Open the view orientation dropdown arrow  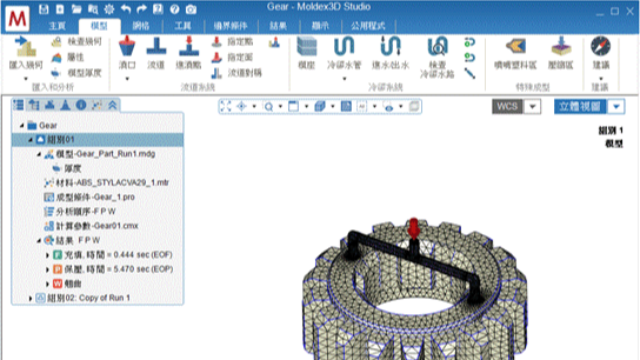click(616, 107)
